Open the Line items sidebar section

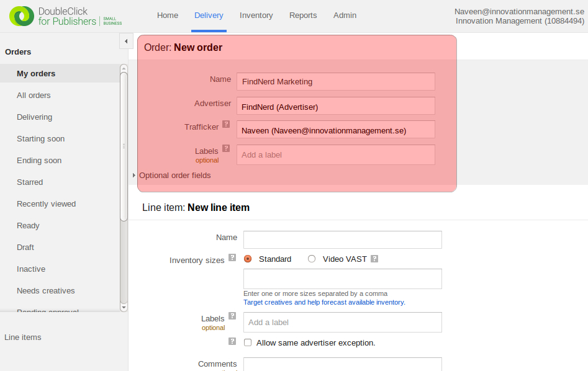[x=23, y=337]
